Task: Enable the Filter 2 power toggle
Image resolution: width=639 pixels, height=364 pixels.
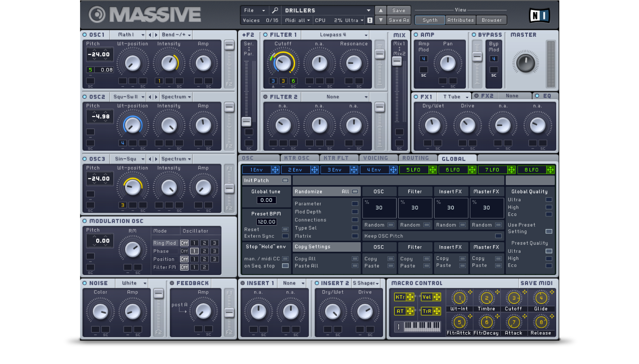Action: (266, 97)
